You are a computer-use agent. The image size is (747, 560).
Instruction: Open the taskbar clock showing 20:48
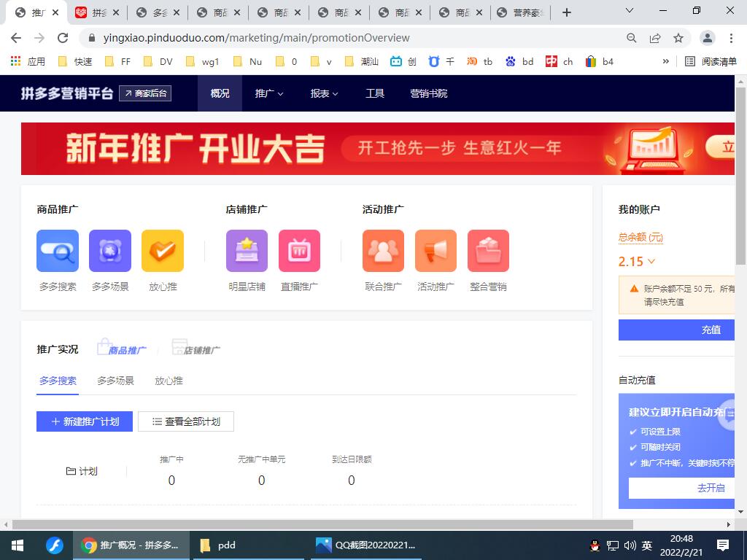pyautogui.click(x=681, y=545)
